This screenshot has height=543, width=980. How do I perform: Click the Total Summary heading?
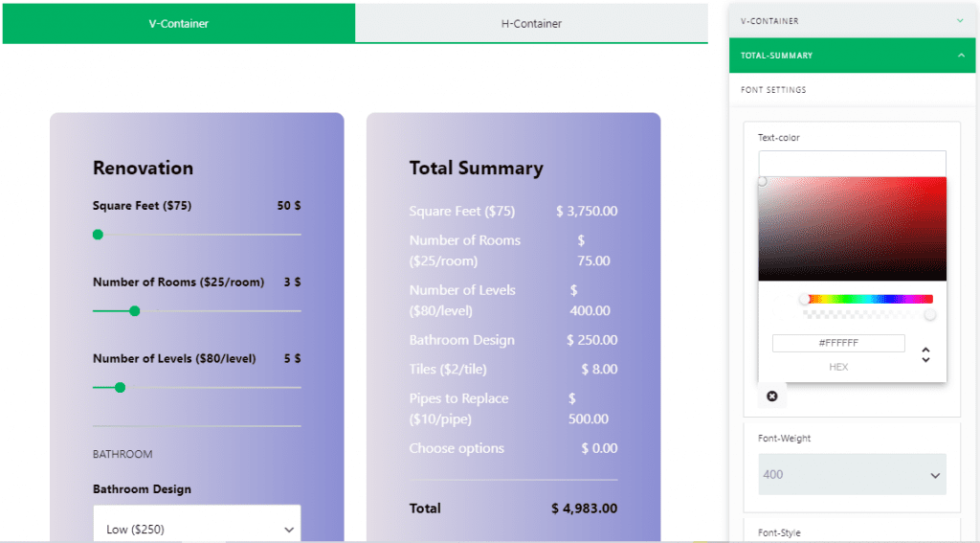476,168
